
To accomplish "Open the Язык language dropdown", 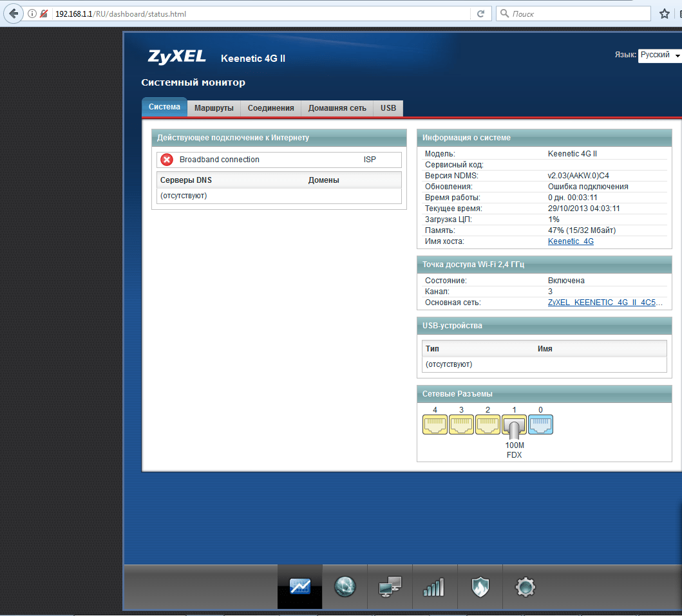I will (659, 55).
